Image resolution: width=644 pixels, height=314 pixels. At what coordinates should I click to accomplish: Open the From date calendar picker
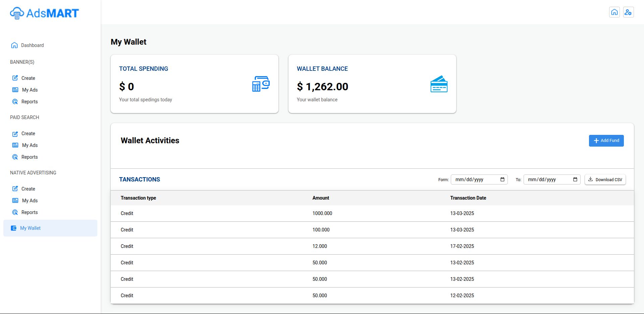click(502, 179)
